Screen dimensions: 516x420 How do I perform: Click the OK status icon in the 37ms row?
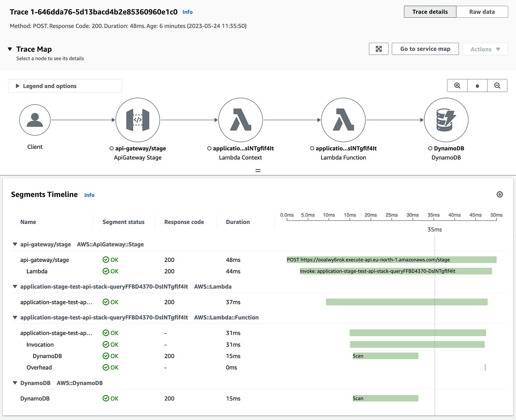pos(106,302)
